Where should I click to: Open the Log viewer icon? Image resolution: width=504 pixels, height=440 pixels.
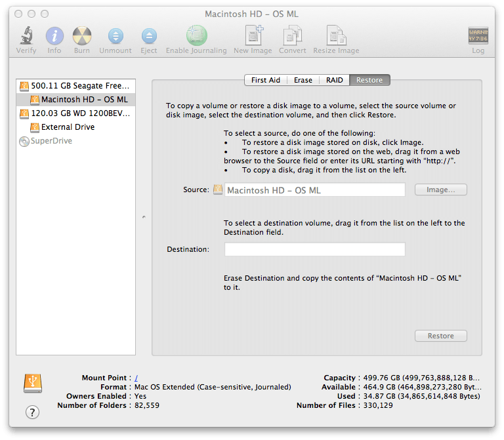478,36
